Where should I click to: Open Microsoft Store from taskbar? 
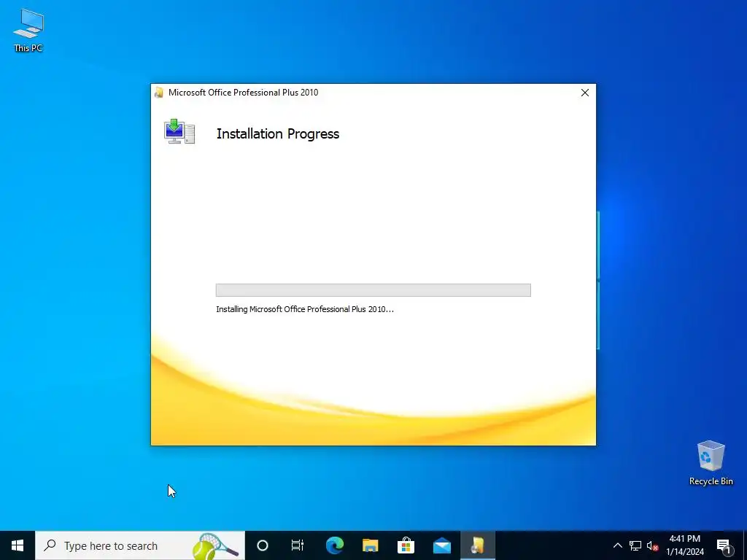click(x=406, y=545)
